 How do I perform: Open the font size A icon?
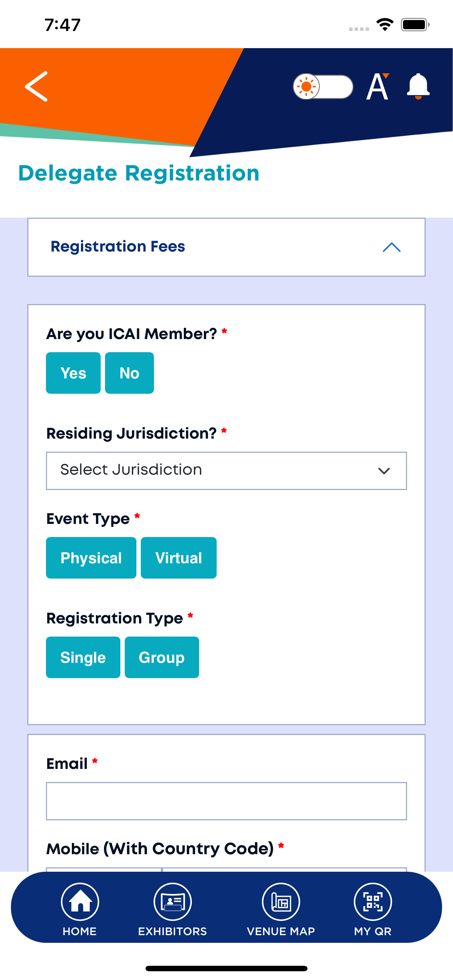click(x=377, y=86)
